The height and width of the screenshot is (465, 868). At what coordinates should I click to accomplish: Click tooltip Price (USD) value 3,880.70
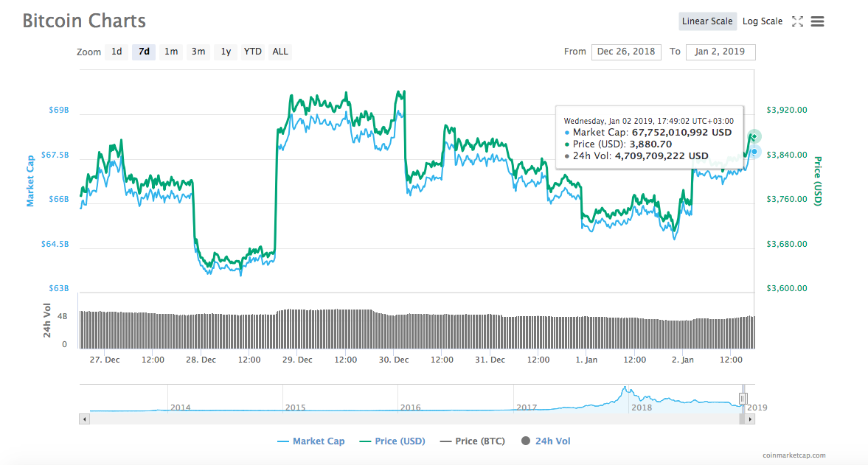coord(650,144)
